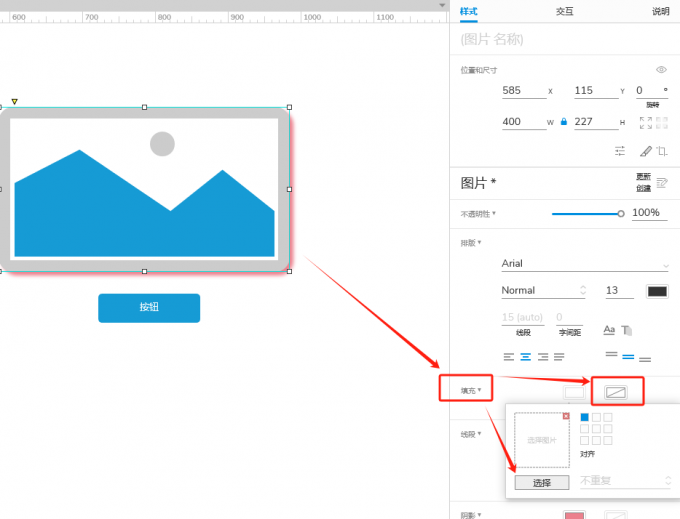The image size is (680, 519).
Task: Left-align text horizontally
Action: pyautogui.click(x=508, y=356)
